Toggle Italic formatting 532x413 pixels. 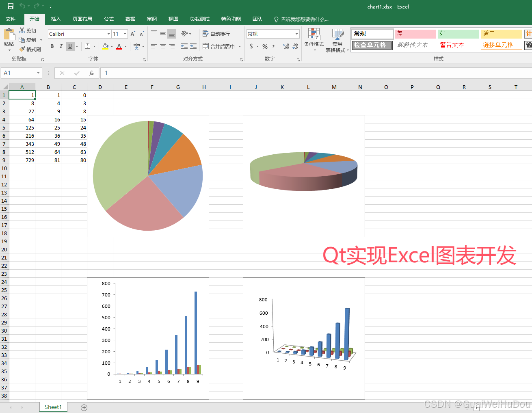pyautogui.click(x=61, y=46)
